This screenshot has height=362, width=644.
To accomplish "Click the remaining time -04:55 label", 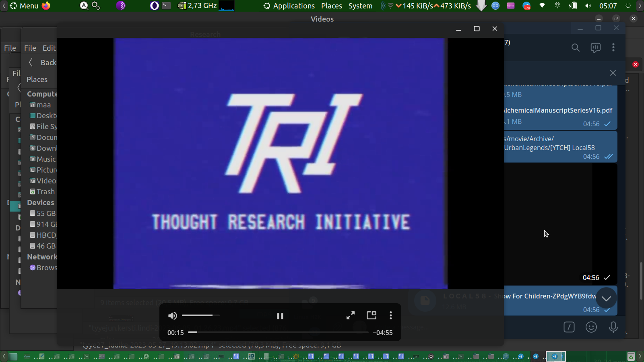I will coord(383,333).
